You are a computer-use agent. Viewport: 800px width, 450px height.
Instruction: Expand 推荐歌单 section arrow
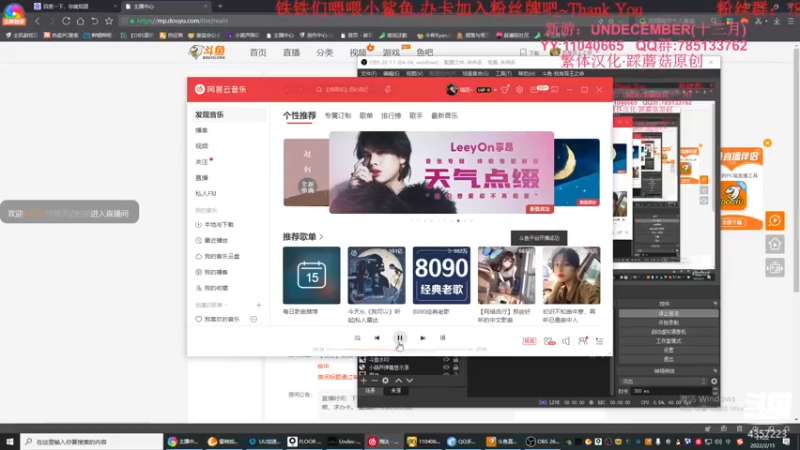coord(321,237)
